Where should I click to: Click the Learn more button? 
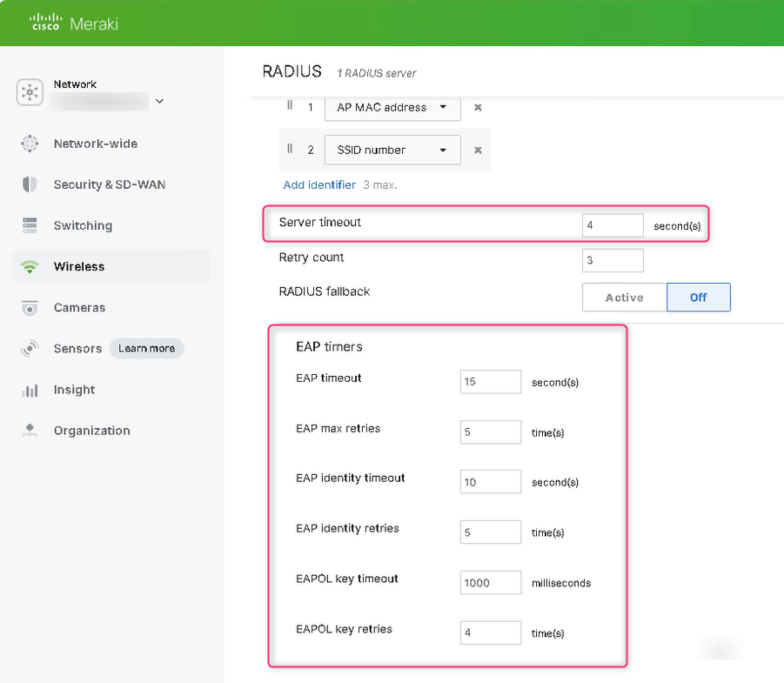146,349
